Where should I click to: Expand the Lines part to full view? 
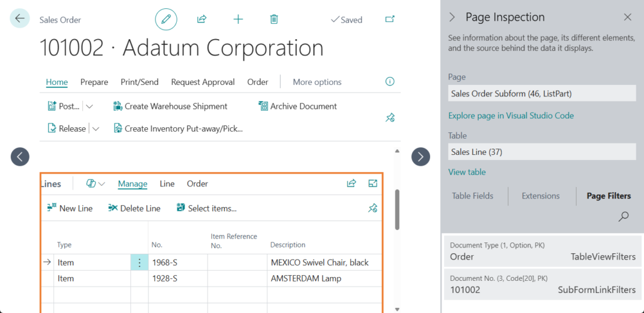click(372, 184)
